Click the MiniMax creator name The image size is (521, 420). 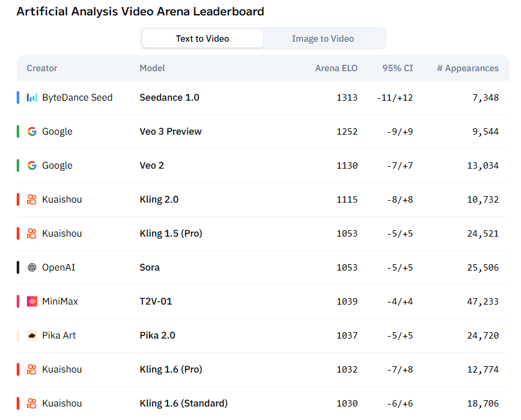(60, 301)
